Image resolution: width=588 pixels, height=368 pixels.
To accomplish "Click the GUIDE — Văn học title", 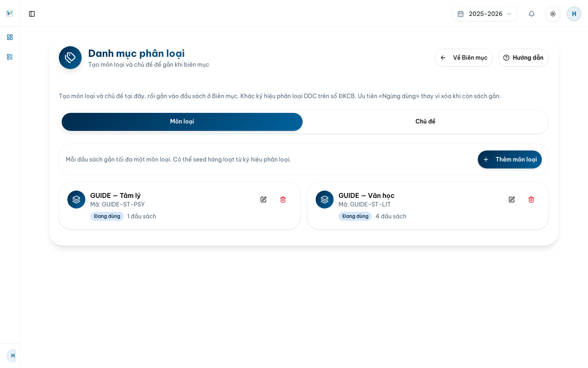I will (x=366, y=195).
